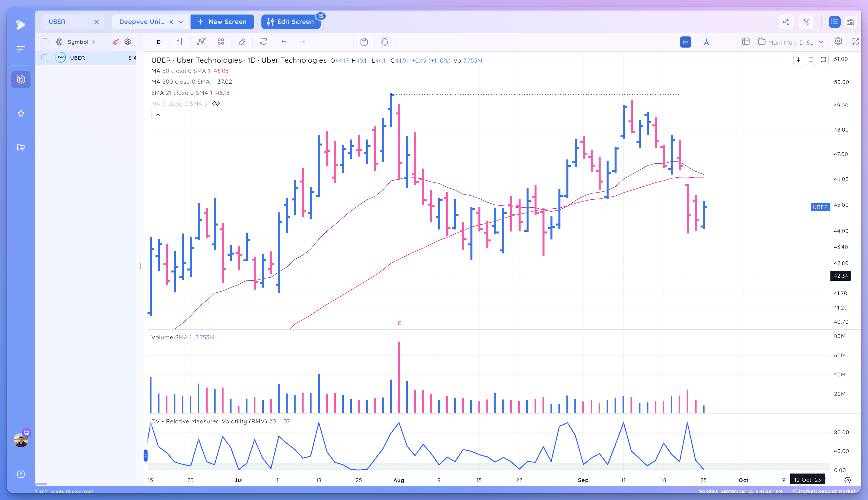
Task: Close the Deepvue Uni... tab
Action: (171, 22)
